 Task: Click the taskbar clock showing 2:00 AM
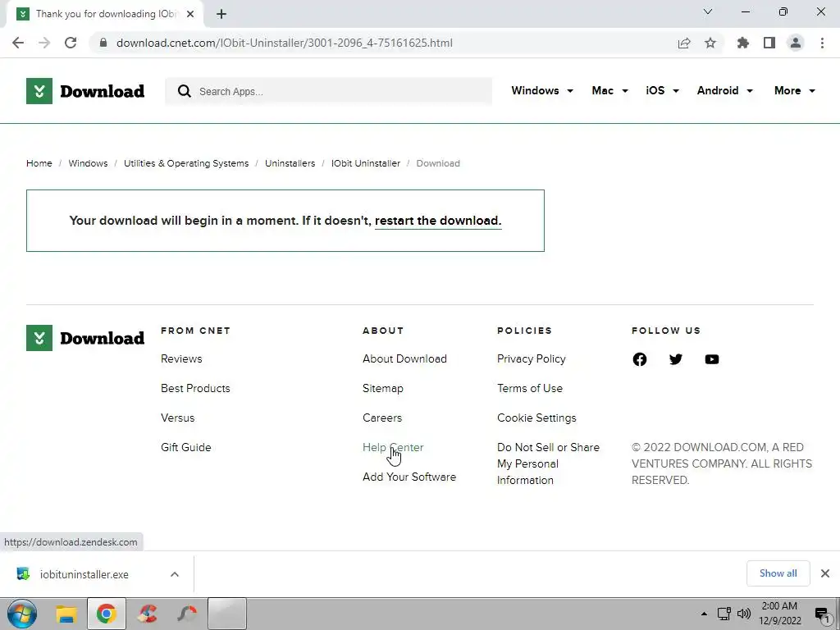click(x=779, y=614)
